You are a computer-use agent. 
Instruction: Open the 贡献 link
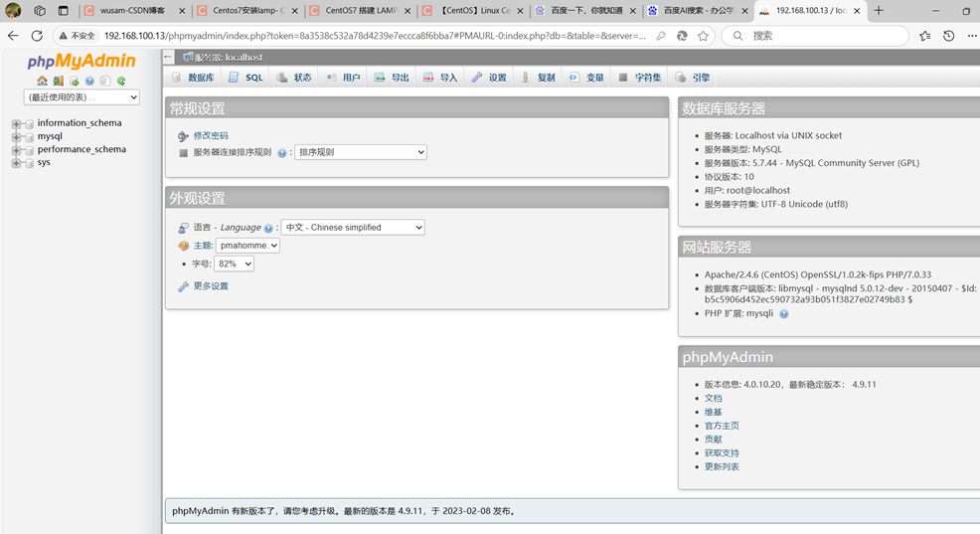click(713, 440)
